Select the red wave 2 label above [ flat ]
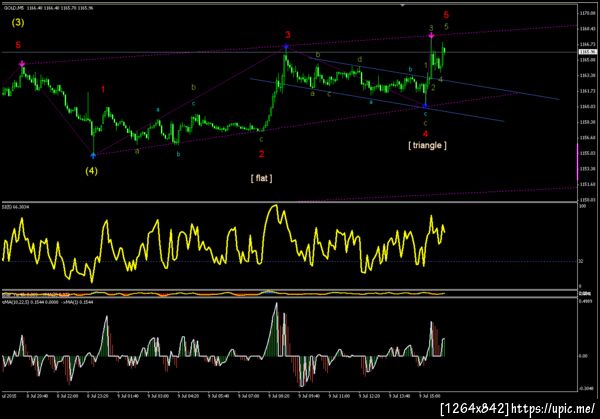This screenshot has height=419, width=600. (261, 154)
